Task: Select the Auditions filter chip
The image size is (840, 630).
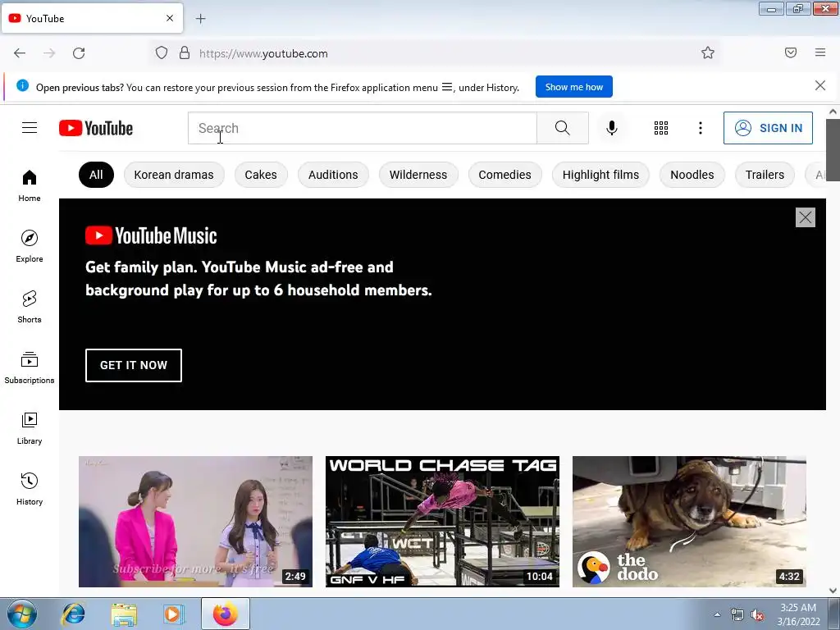Action: coord(333,175)
